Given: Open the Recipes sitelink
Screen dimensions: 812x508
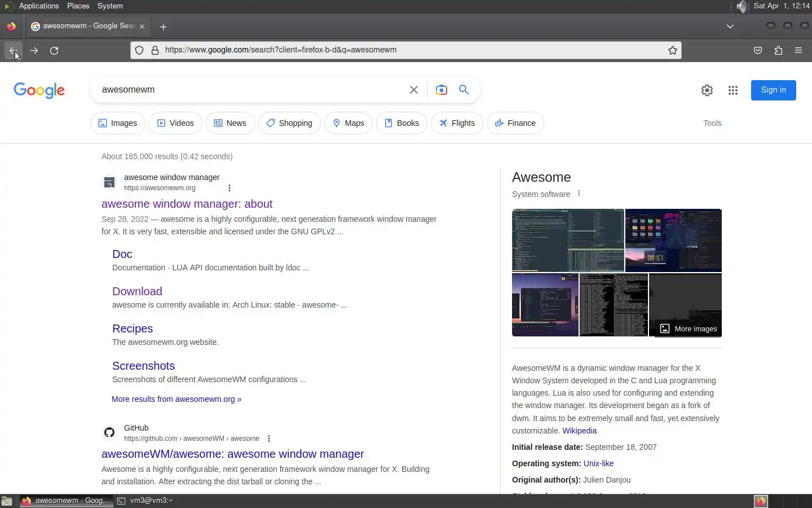Looking at the screenshot, I should click(133, 329).
